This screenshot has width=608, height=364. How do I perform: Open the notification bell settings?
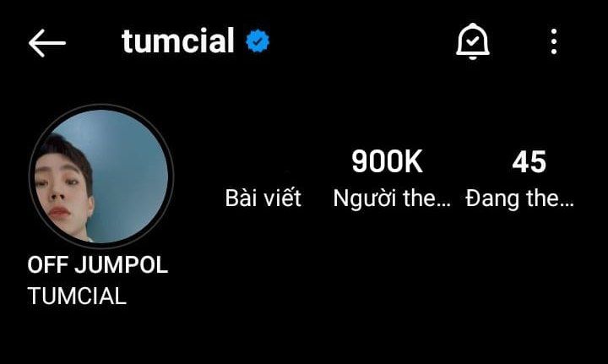click(x=473, y=41)
